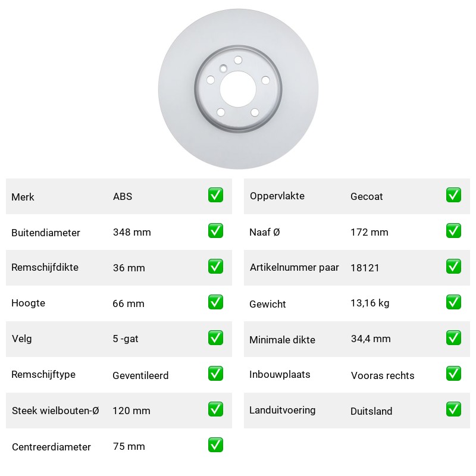The width and height of the screenshot is (476, 476).
Task: Click checkmark next to Velg 5-gat
Action: tap(215, 338)
